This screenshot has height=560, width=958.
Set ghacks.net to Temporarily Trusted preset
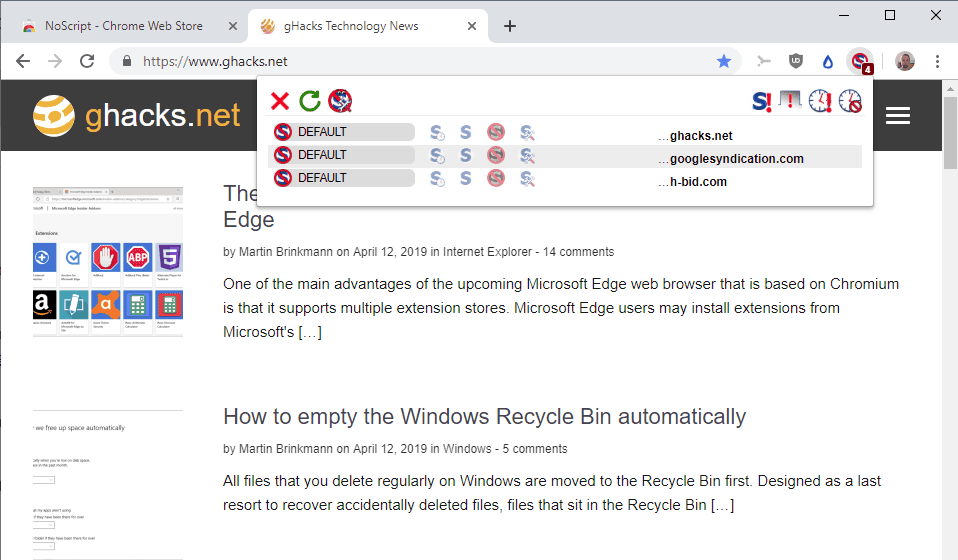pos(437,132)
